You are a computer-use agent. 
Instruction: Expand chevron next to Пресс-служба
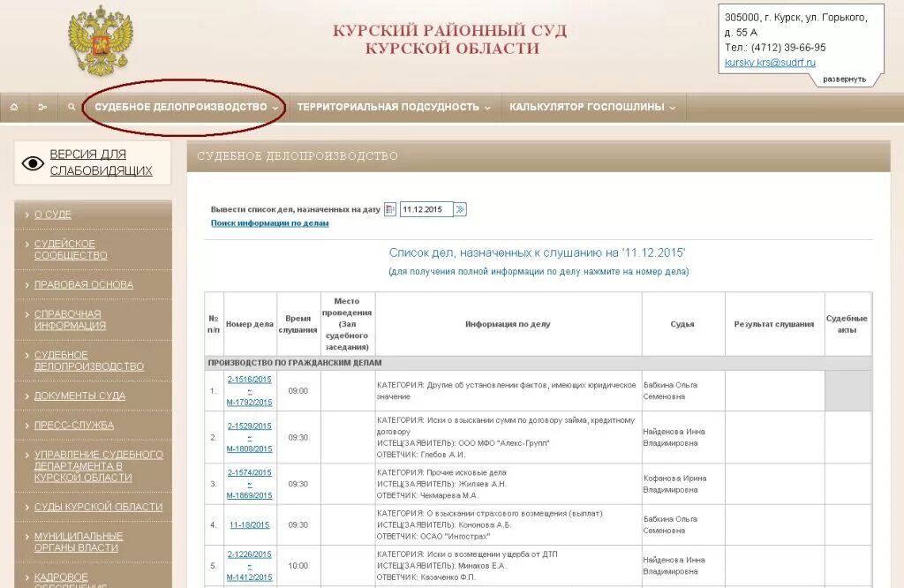point(26,426)
